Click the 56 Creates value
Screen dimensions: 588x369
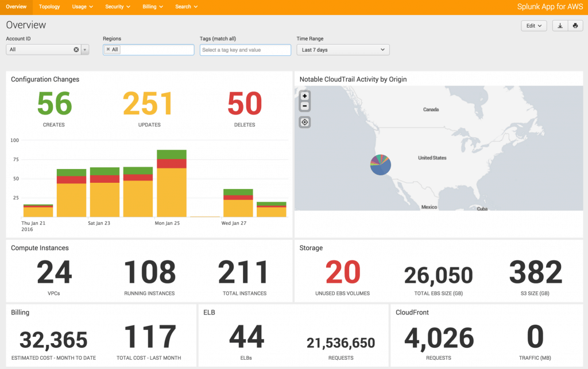click(55, 103)
